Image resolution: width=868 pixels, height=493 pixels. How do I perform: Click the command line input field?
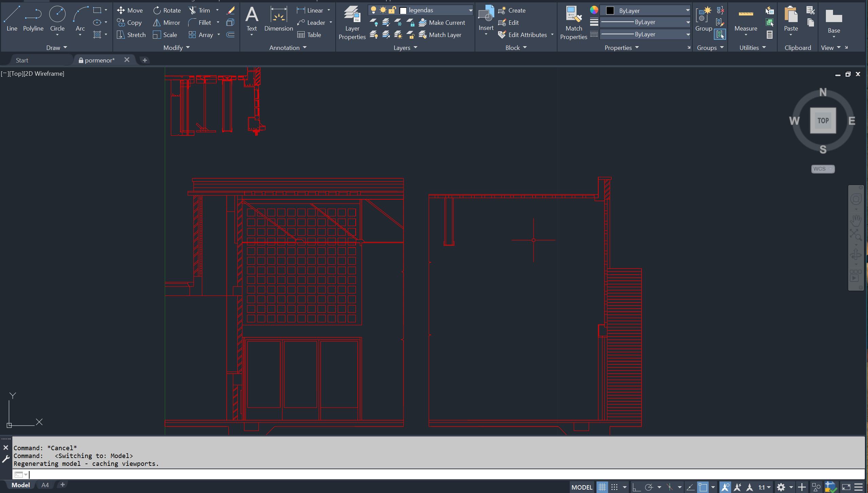[x=438, y=474]
